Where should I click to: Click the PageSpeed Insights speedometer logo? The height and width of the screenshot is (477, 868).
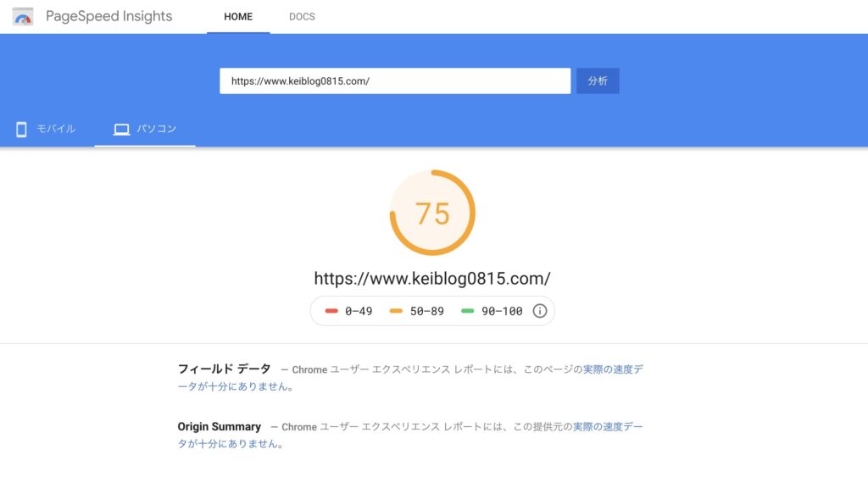click(x=23, y=17)
